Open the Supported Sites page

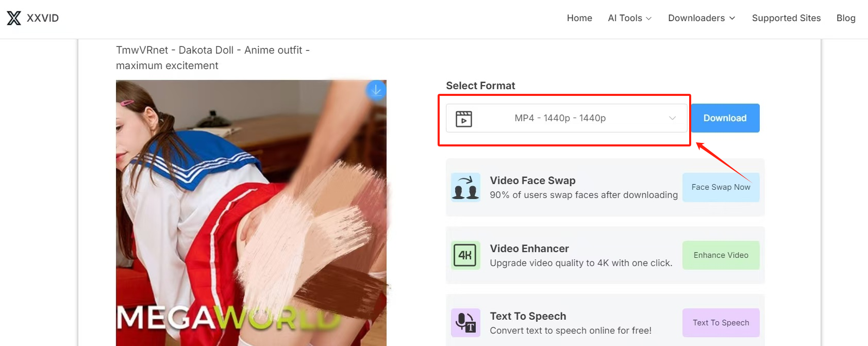coord(786,18)
